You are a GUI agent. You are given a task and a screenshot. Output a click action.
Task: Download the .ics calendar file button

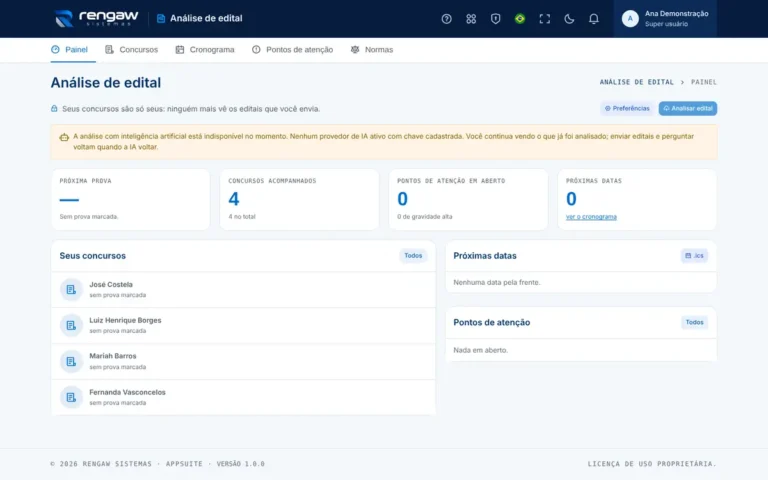click(x=694, y=256)
